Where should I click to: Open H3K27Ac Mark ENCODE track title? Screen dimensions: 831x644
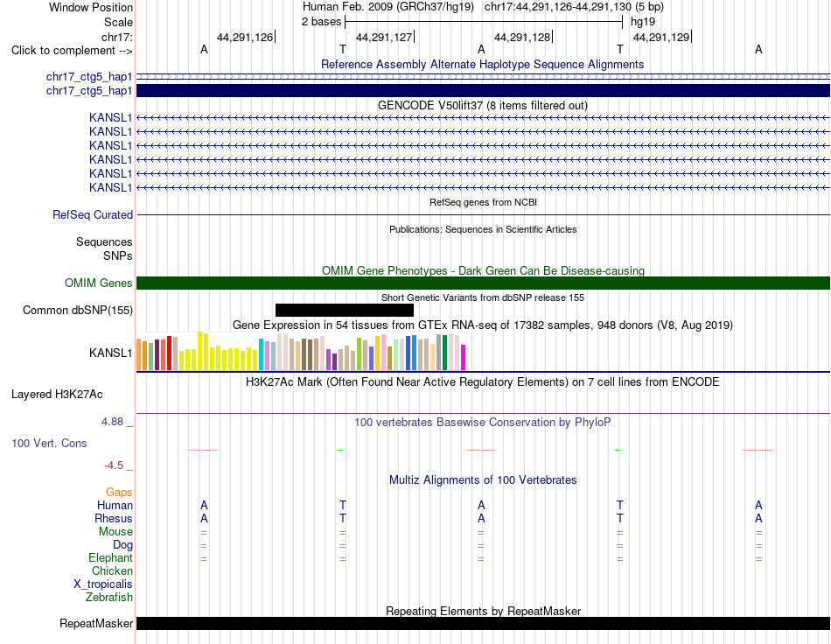tap(482, 382)
